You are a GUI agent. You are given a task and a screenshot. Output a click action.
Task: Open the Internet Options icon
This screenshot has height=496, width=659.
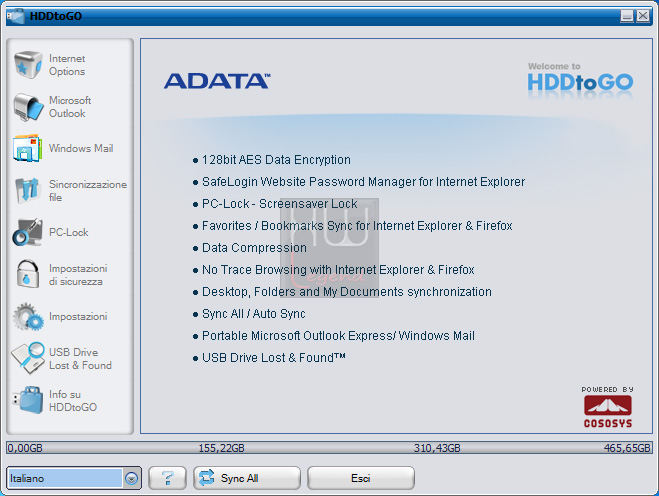(28, 65)
